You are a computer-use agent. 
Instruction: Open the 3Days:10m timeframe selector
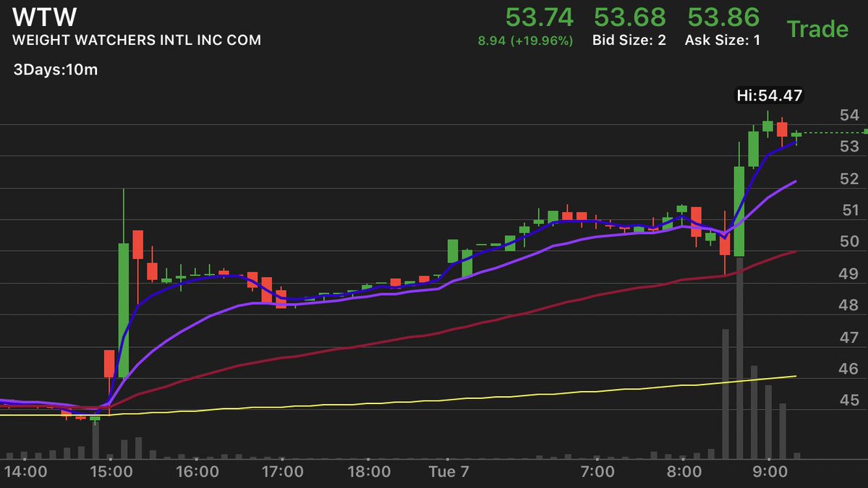click(56, 70)
